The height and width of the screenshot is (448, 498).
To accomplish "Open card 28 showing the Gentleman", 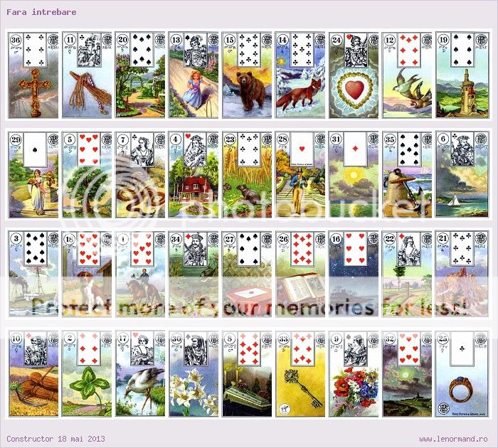I will point(300,174).
